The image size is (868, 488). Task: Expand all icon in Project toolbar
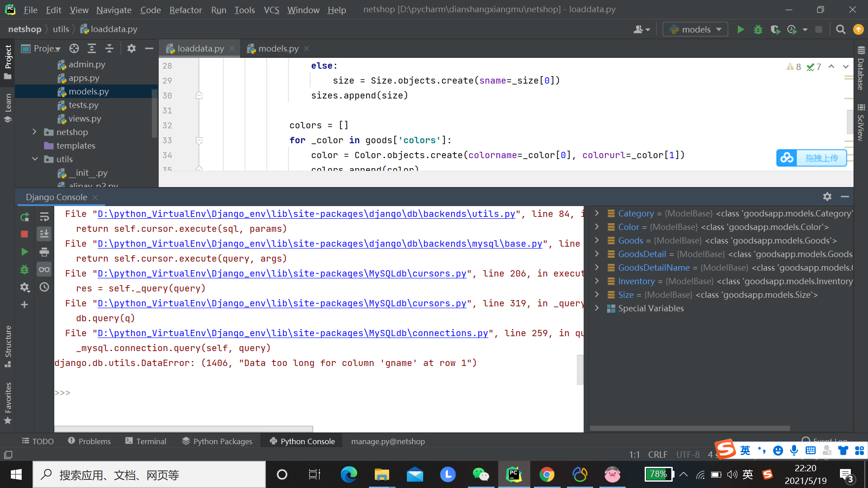coord(92,48)
